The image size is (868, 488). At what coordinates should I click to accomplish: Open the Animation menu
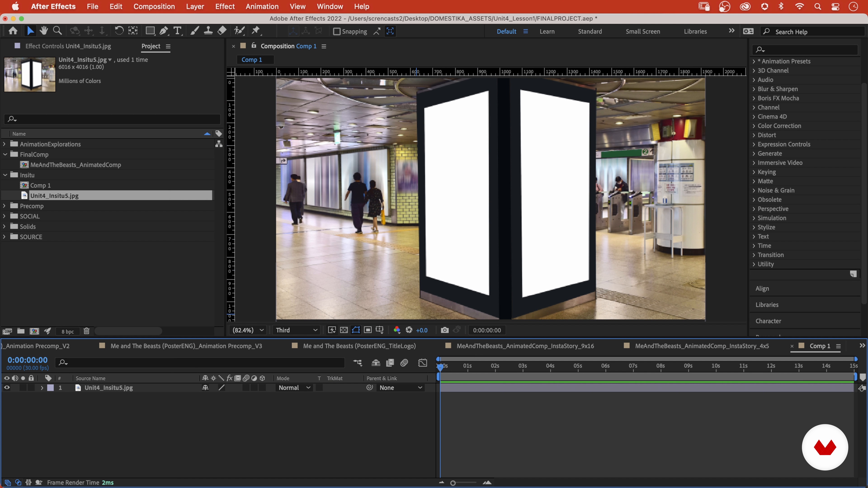coord(262,6)
